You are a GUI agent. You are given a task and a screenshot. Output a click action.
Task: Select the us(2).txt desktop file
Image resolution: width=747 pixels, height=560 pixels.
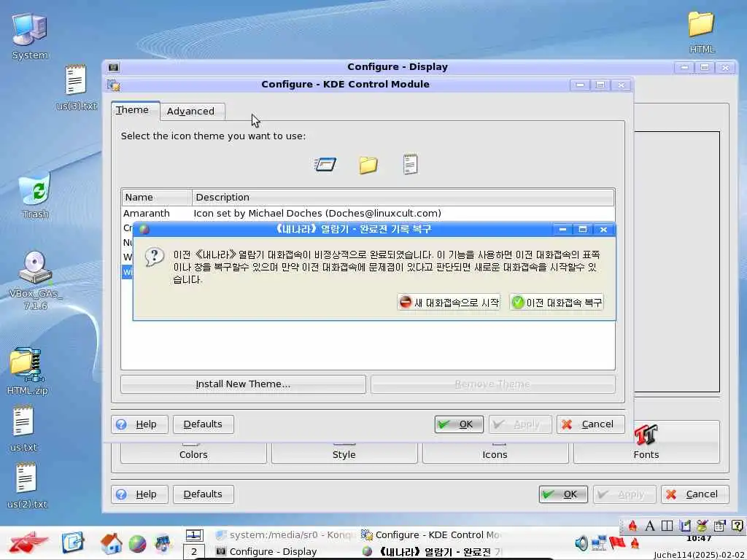27,485
